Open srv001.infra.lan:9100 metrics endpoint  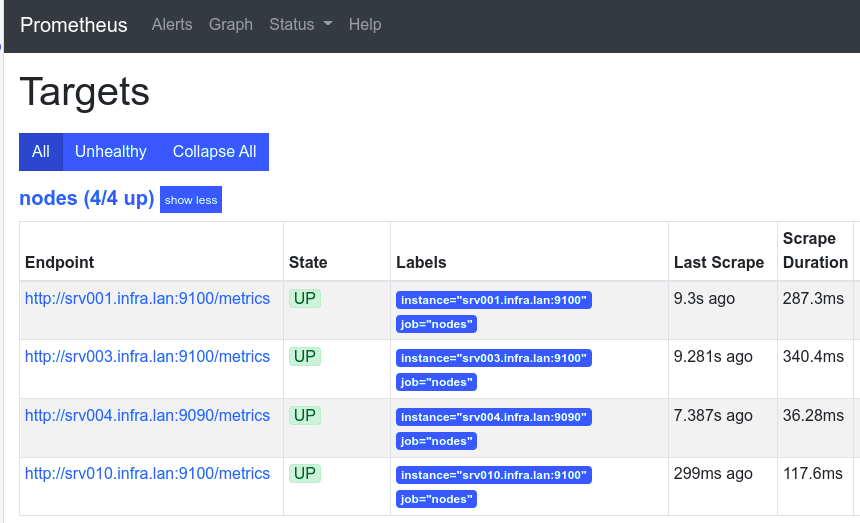click(147, 299)
